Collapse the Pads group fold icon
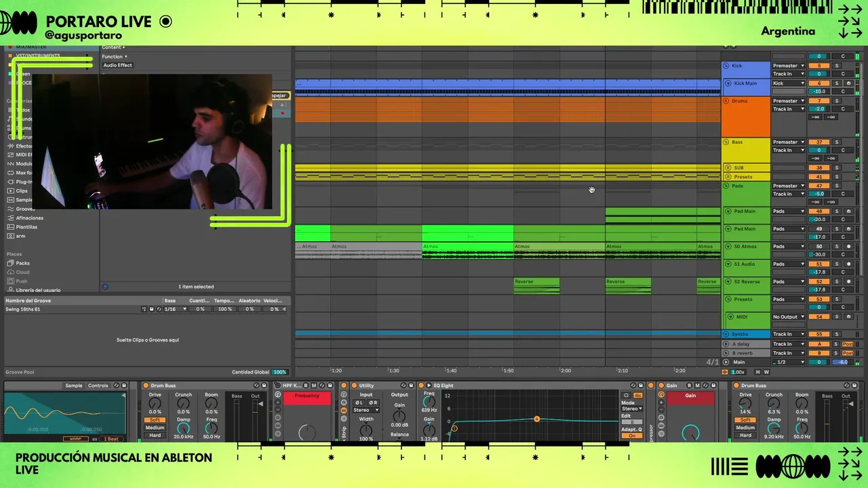868x488 pixels. [726, 186]
